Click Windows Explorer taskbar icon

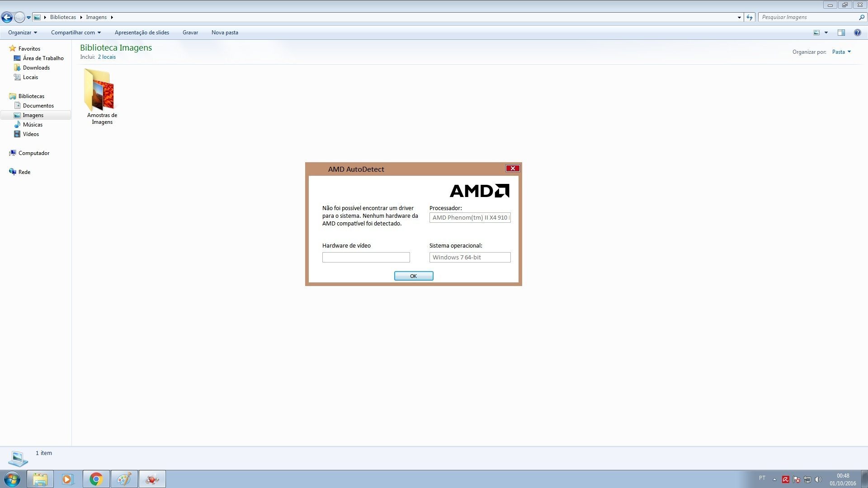(40, 479)
